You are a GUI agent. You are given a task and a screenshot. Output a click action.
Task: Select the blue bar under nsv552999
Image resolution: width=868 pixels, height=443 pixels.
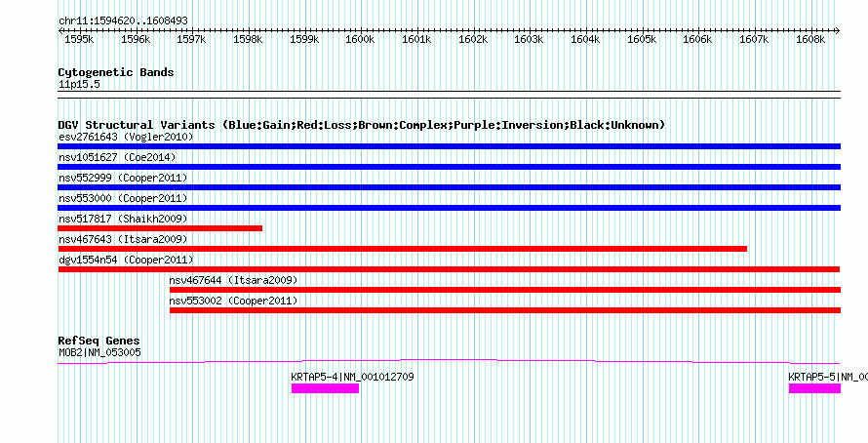450,187
